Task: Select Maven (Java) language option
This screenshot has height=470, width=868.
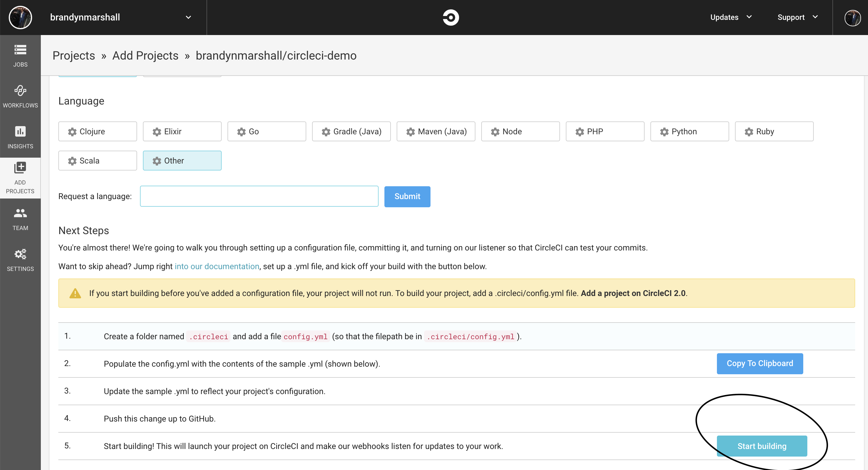Action: click(x=436, y=131)
